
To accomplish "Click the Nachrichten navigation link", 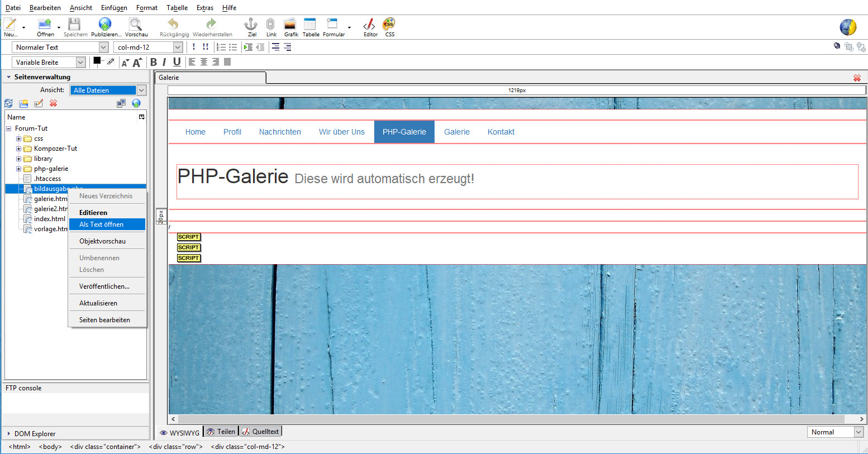I will click(280, 132).
